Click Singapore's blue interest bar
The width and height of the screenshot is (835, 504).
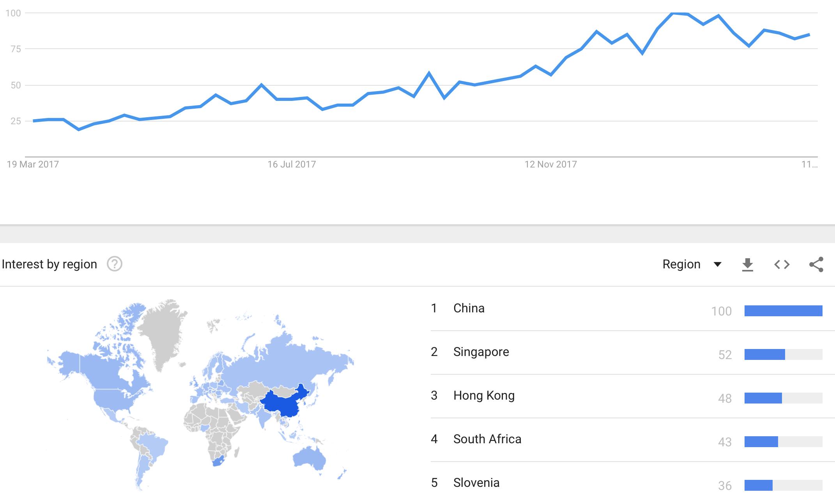pos(765,354)
